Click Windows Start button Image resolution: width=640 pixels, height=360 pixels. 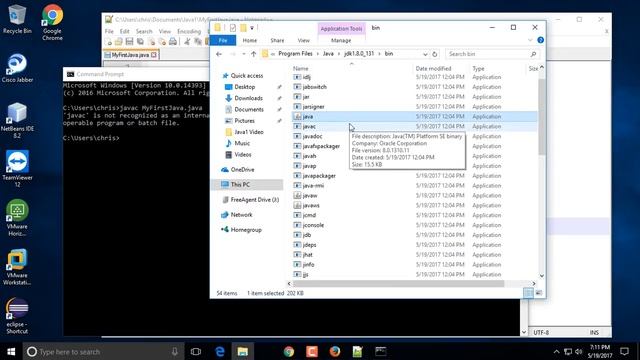click(x=11, y=351)
